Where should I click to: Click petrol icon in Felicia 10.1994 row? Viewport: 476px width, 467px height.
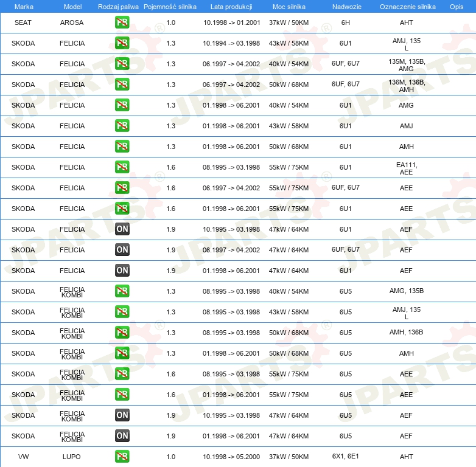[122, 43]
